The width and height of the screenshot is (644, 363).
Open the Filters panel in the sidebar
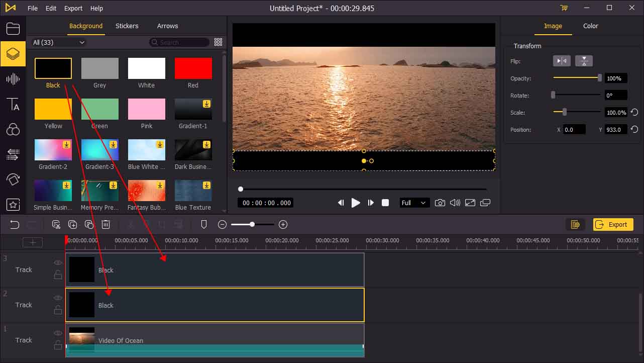(x=13, y=130)
